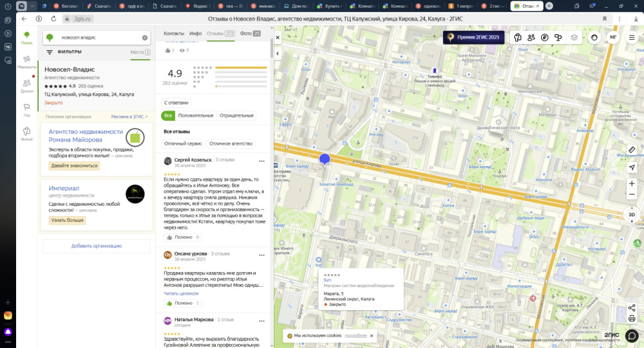The width and height of the screenshot is (644, 348).
Task: Zoom in the map with the plus button
Action: click(632, 183)
